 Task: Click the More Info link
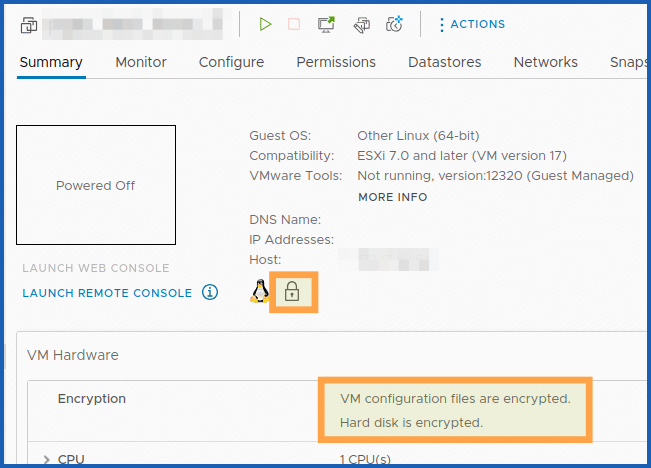(x=392, y=197)
